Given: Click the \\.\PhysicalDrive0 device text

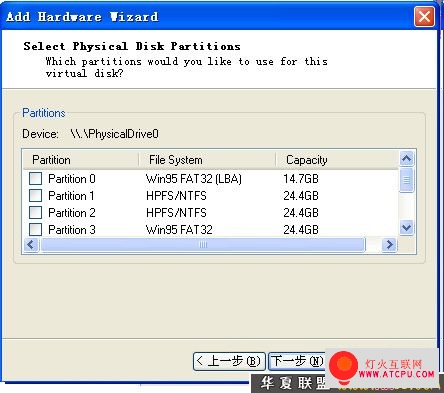Looking at the screenshot, I should [x=115, y=134].
